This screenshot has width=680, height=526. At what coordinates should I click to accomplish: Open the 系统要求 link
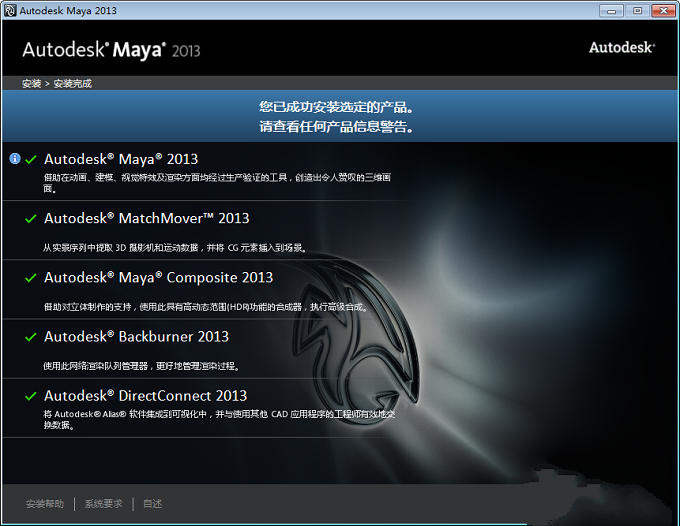103,503
